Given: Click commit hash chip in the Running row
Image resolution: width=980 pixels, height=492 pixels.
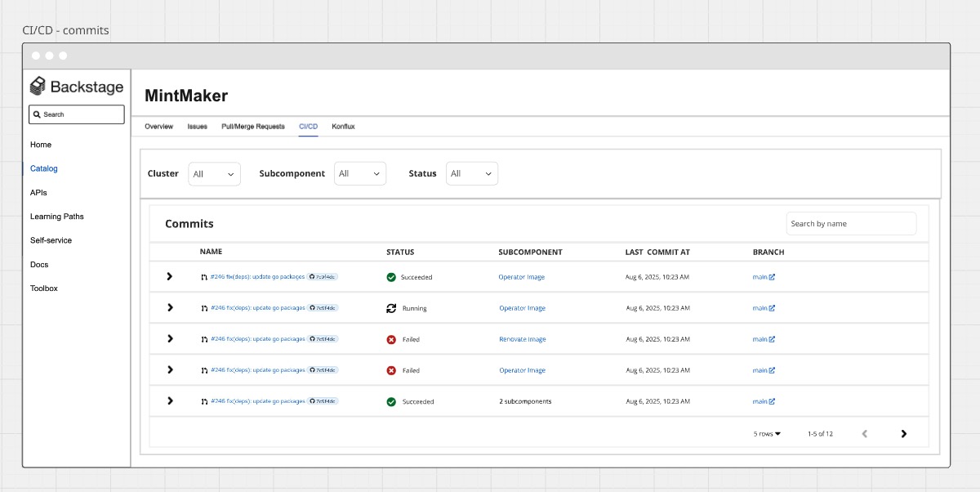Looking at the screenshot, I should click(x=323, y=308).
